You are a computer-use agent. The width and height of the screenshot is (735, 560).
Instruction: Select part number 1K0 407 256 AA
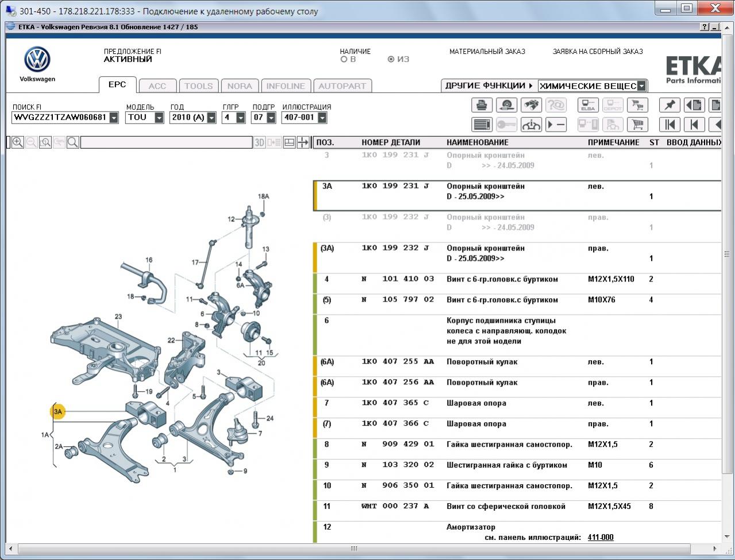[x=398, y=383]
